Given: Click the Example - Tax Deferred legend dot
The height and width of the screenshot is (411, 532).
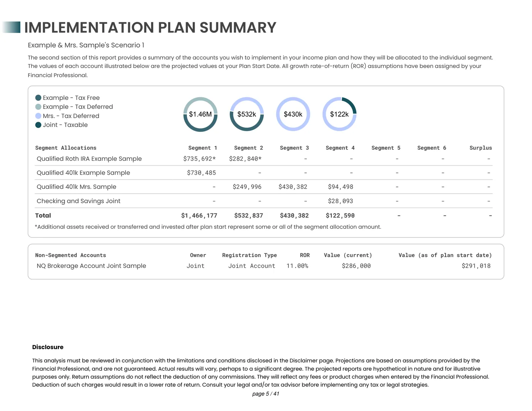Looking at the screenshot, I should 38,107.
